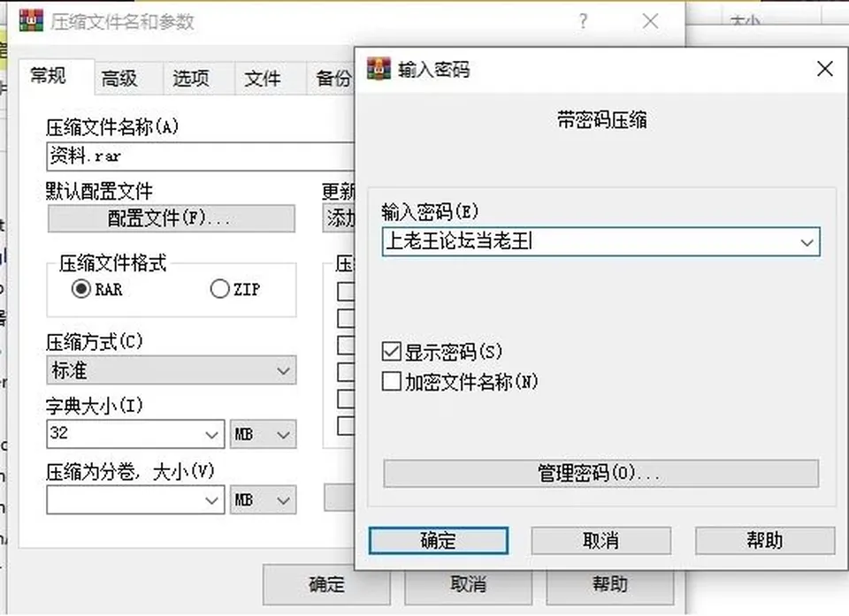The image size is (849, 616).
Task: Click 取消 in the 输入密码 dialog
Action: 601,540
